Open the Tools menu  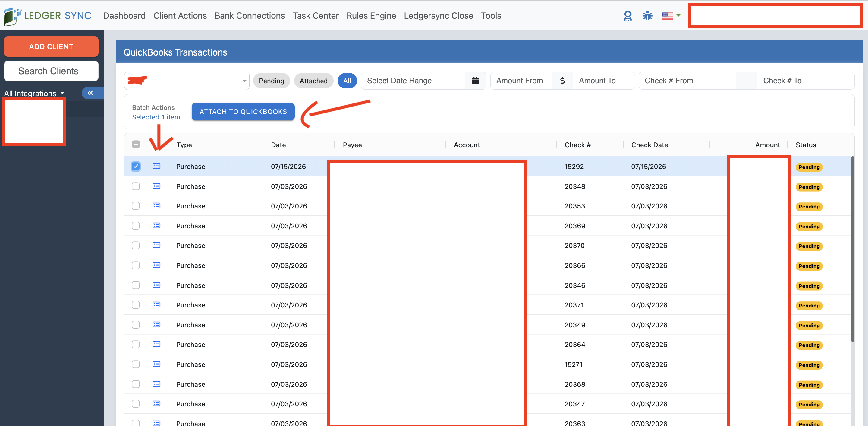tap(491, 16)
